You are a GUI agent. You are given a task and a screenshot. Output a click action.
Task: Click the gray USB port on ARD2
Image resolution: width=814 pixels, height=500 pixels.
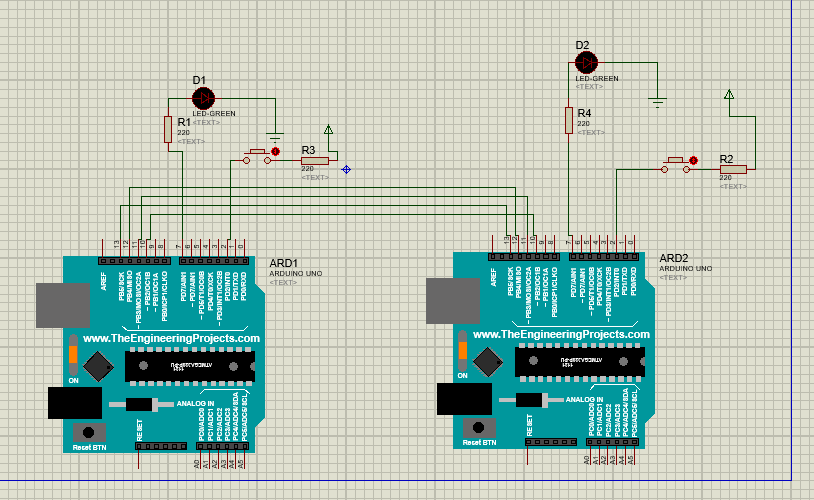(x=453, y=301)
